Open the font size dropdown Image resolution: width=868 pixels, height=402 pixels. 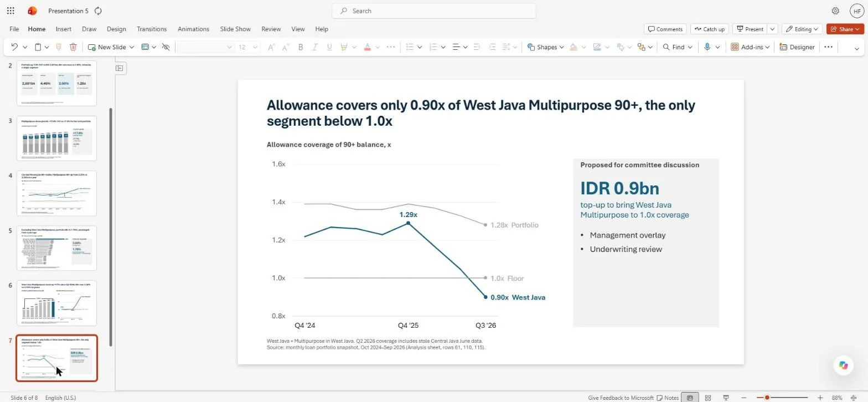(255, 47)
